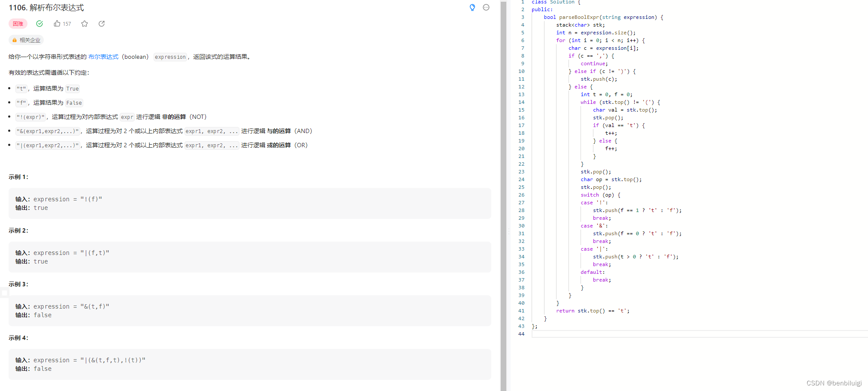Click code line 'switch (op) {'

[x=600, y=195]
